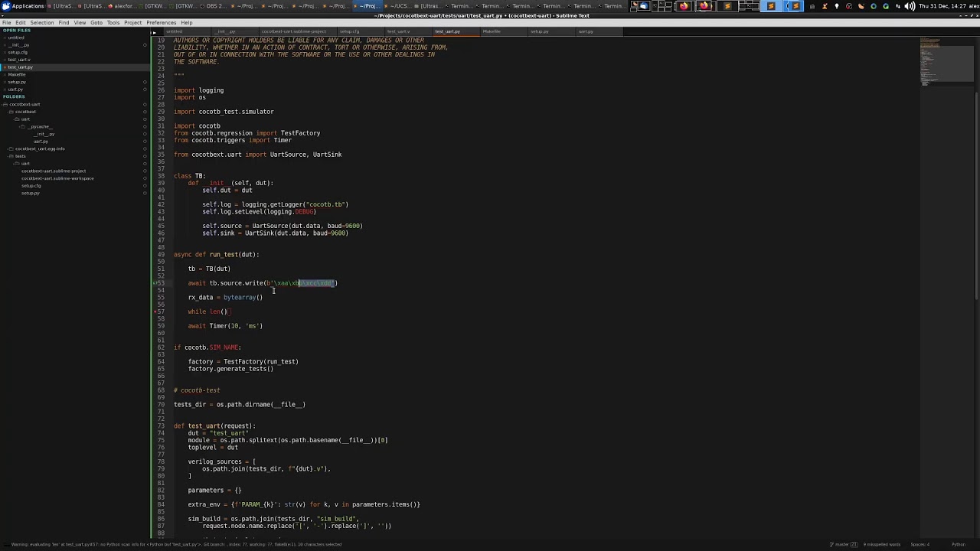Open the View menu

80,22
